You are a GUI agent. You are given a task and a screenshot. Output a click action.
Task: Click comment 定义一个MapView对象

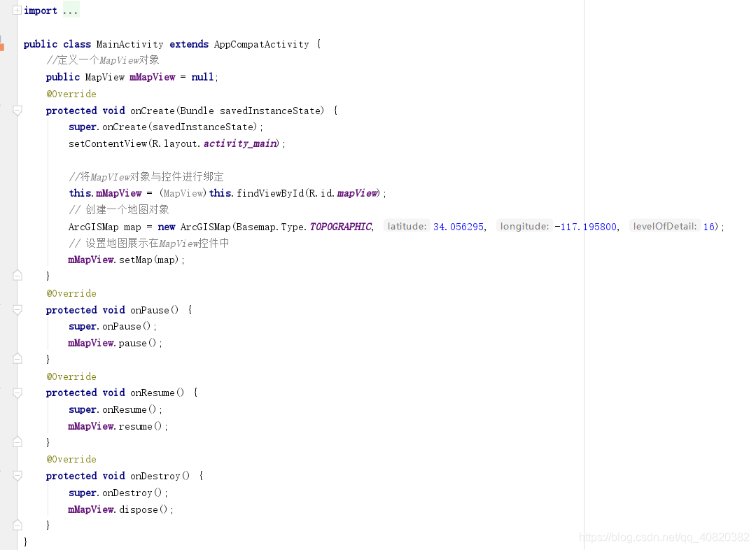point(103,60)
